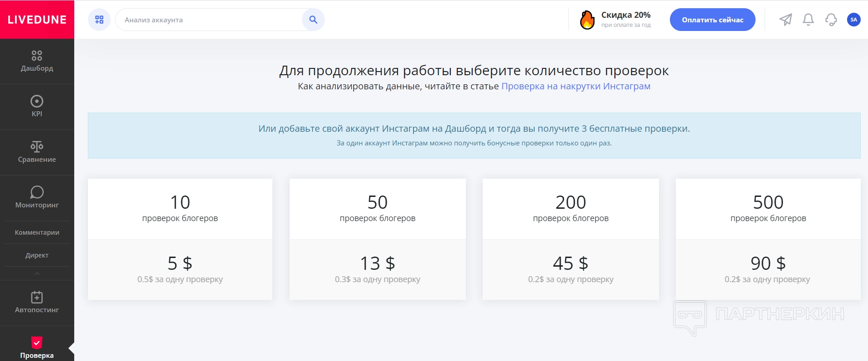Open the support headset icon
868x361 pixels.
click(x=831, y=20)
